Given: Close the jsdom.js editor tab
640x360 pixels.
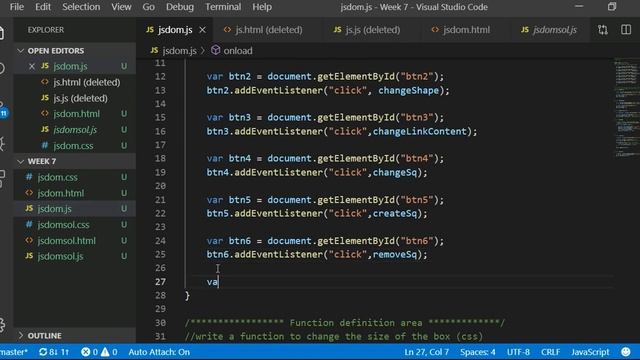Looking at the screenshot, I should 202,30.
